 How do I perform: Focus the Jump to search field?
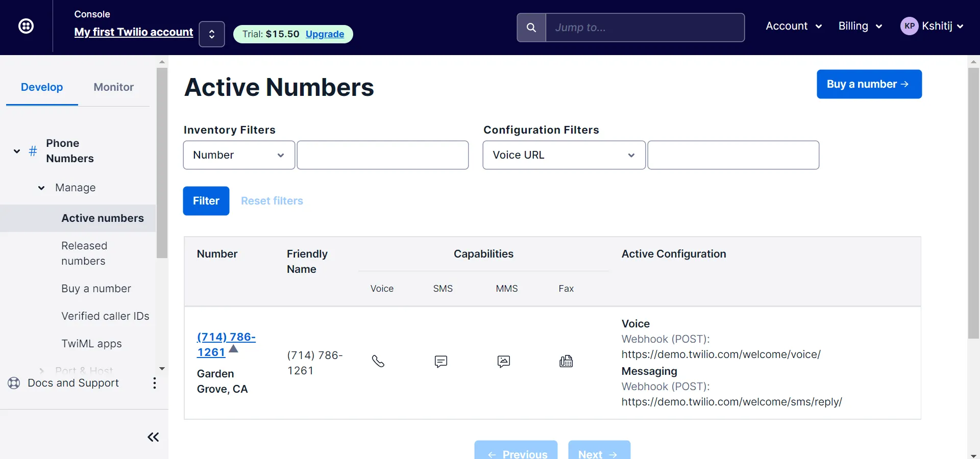pos(645,28)
